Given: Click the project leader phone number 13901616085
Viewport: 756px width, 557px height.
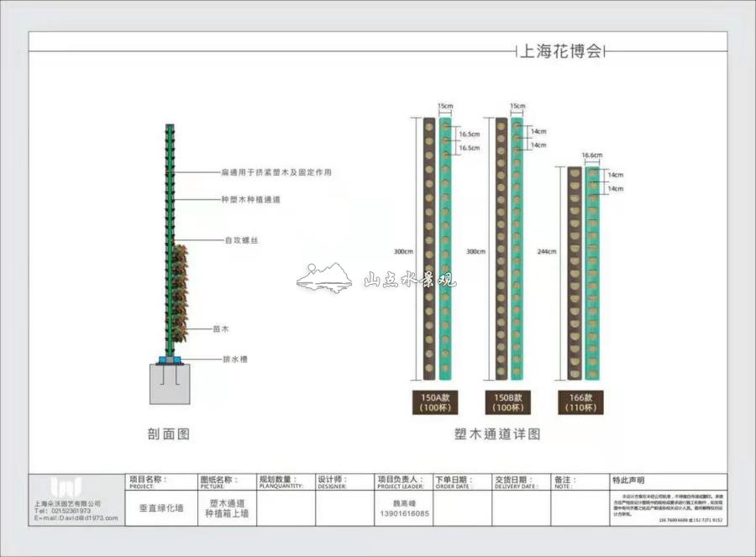Looking at the screenshot, I should [x=404, y=513].
